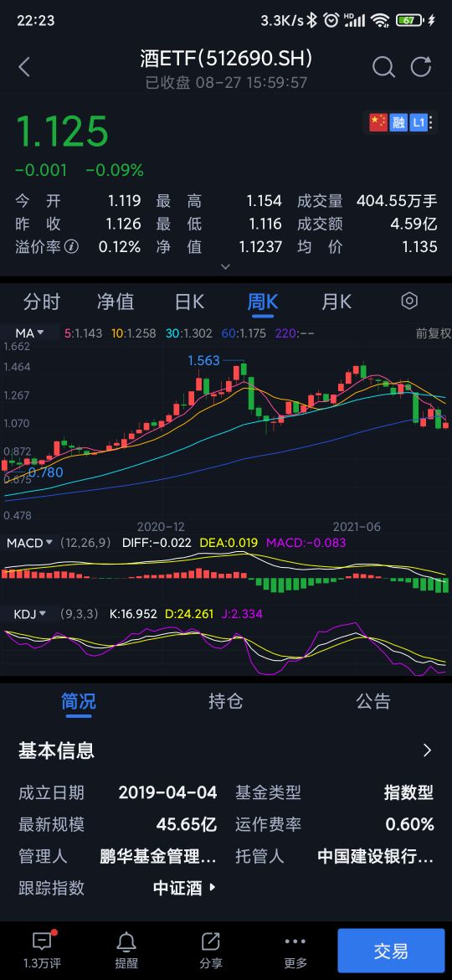Tap the 基金类型 指数型 value

point(409,792)
